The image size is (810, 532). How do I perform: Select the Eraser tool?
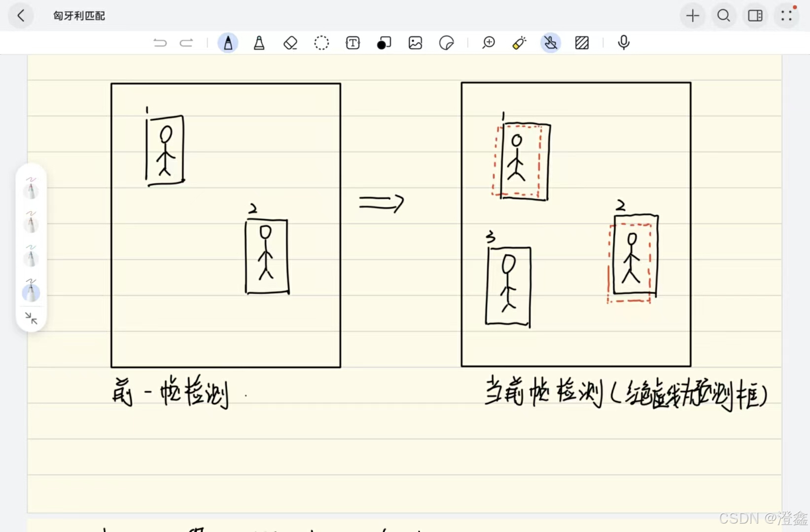pyautogui.click(x=290, y=43)
